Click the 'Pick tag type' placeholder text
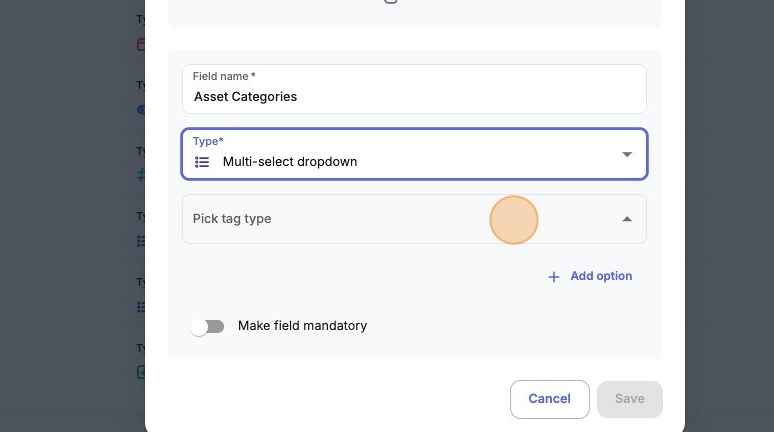774x432 pixels. tap(232, 219)
